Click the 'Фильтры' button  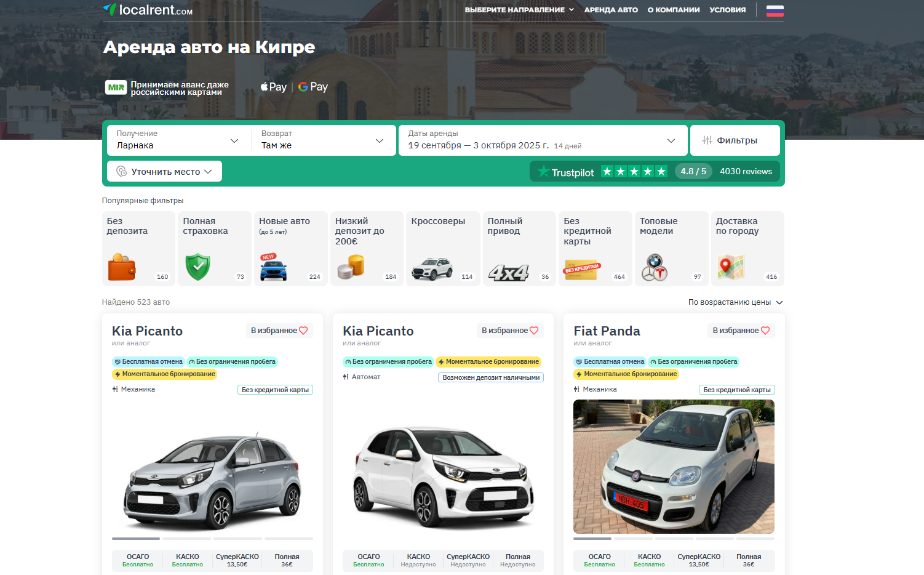[735, 140]
